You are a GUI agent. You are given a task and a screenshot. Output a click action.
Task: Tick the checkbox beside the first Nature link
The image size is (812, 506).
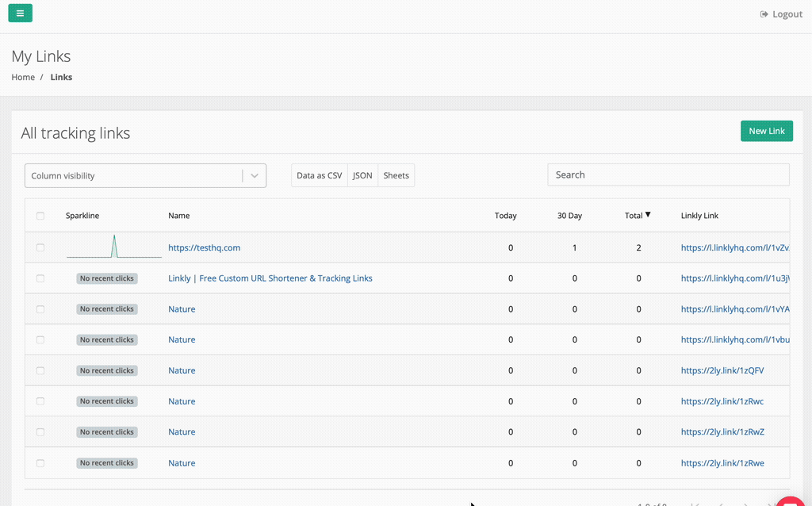click(x=40, y=309)
